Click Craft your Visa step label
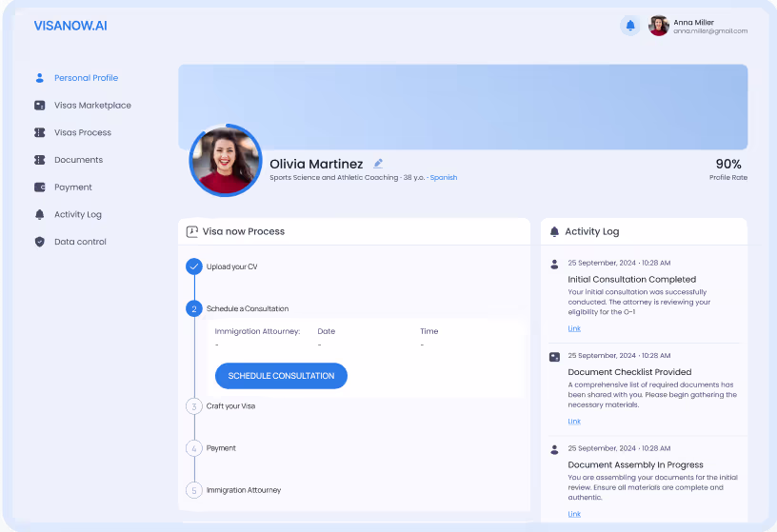 (x=231, y=406)
